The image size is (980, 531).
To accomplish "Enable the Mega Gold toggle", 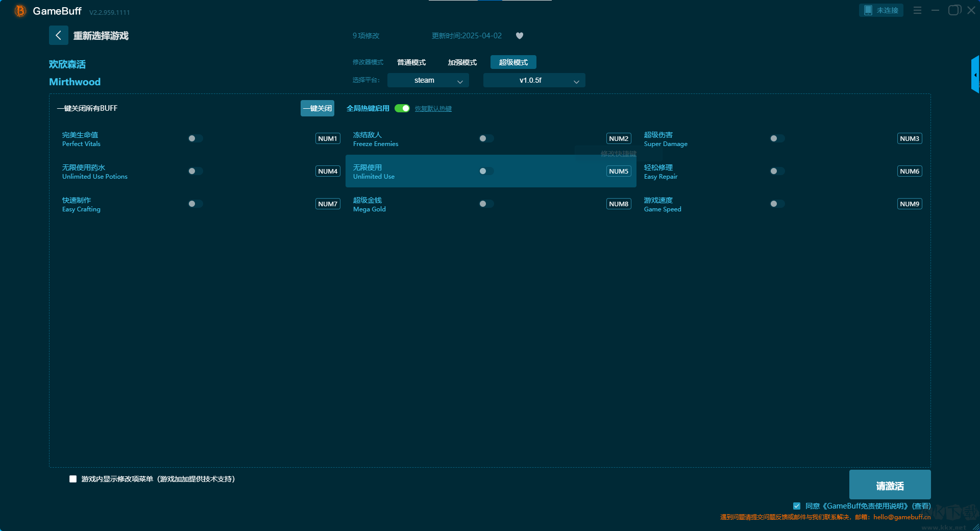I will pos(486,204).
